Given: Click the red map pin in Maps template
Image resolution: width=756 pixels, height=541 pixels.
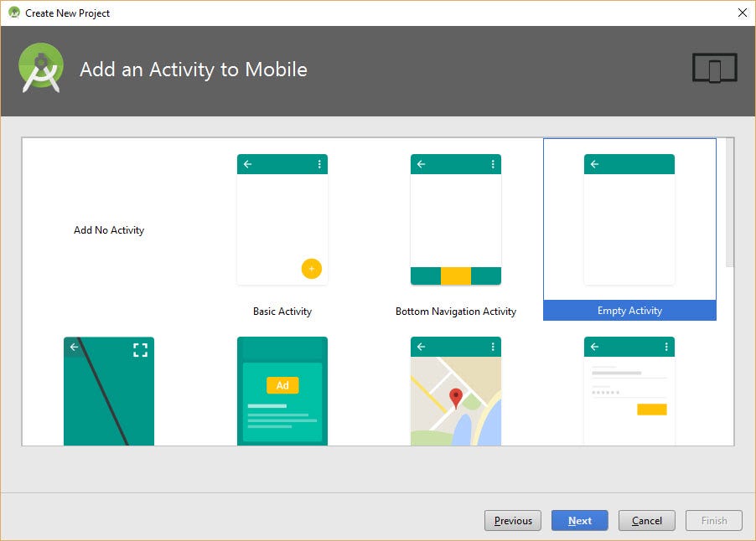Looking at the screenshot, I should (456, 399).
